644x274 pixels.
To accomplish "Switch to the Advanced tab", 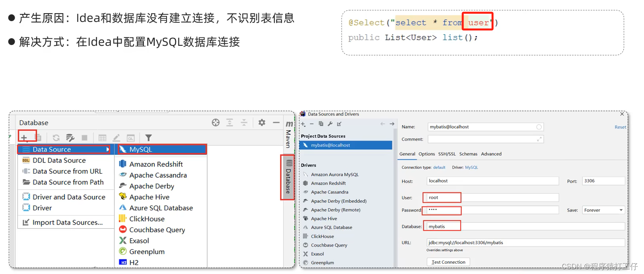I will 491,154.
